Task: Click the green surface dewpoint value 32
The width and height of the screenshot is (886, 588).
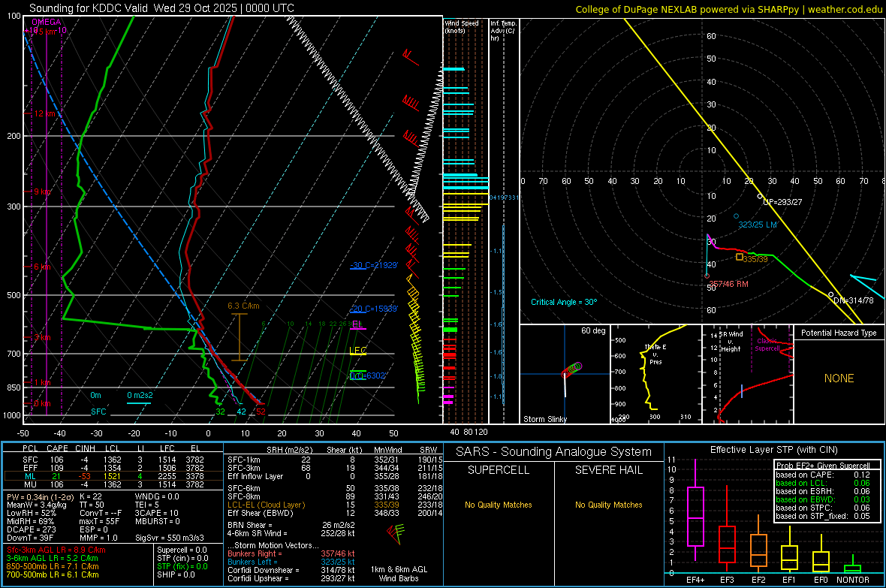Action: 220,412
